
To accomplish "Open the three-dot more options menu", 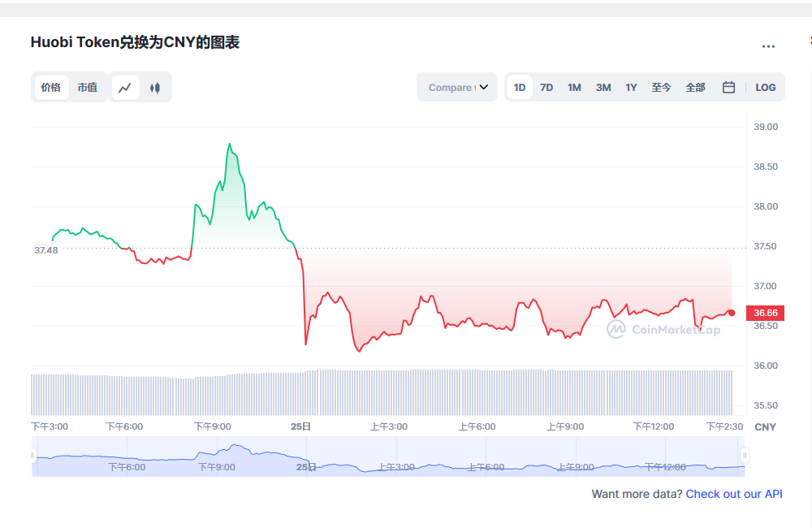I will [768, 46].
